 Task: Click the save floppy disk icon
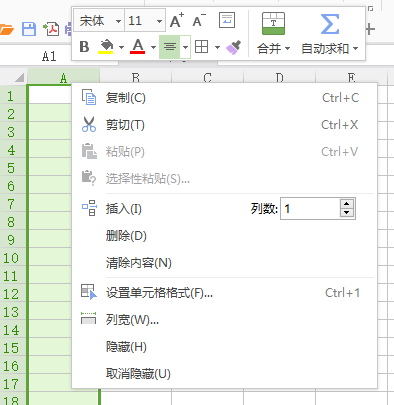tap(29, 29)
